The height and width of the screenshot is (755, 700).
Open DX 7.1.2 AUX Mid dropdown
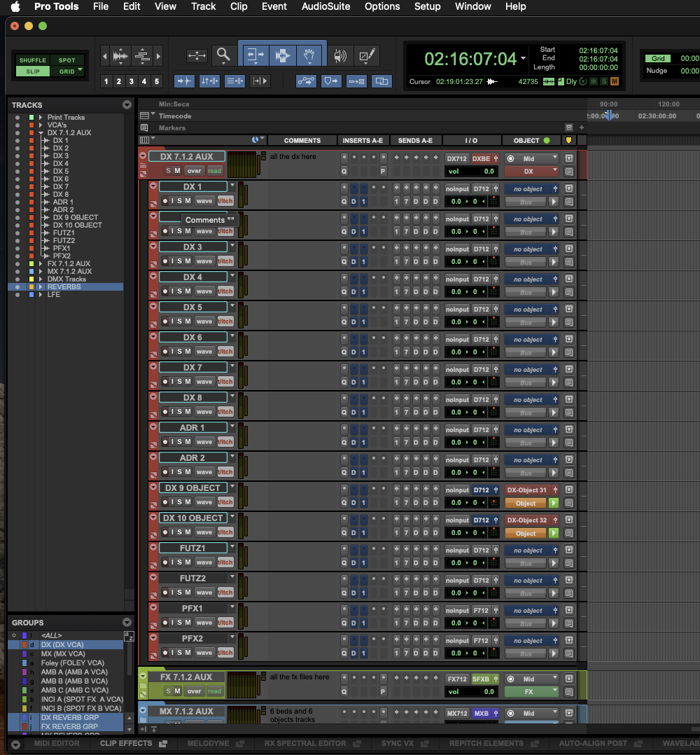[x=531, y=158]
